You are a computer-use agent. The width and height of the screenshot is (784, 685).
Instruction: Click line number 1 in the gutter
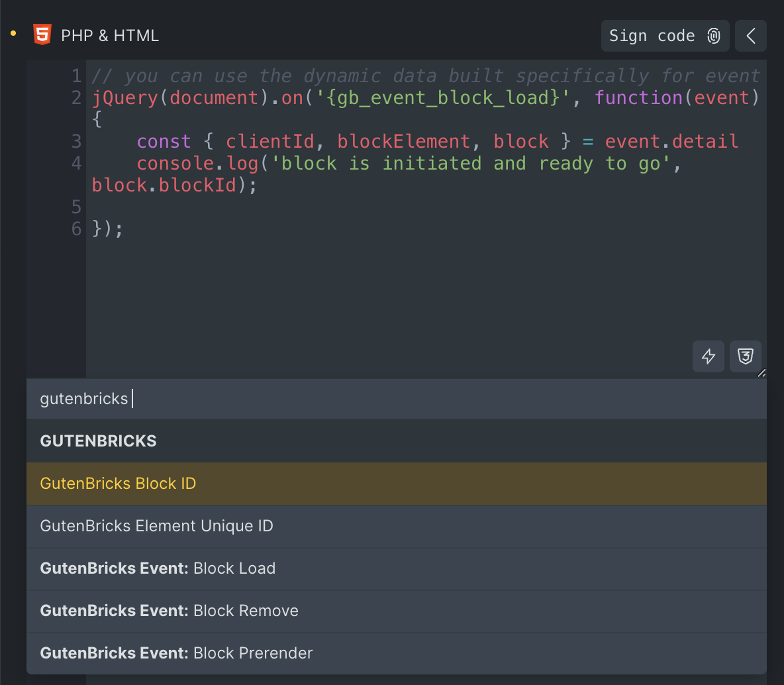pyautogui.click(x=77, y=76)
